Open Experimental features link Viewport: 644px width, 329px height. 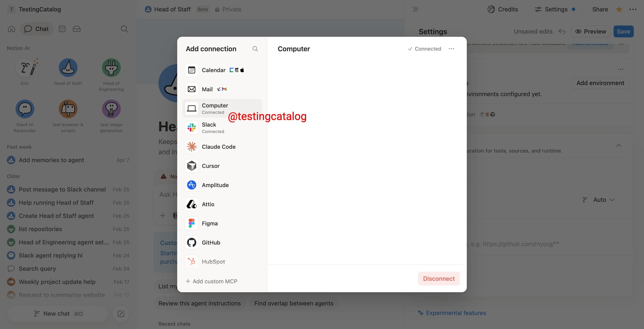[x=452, y=313]
